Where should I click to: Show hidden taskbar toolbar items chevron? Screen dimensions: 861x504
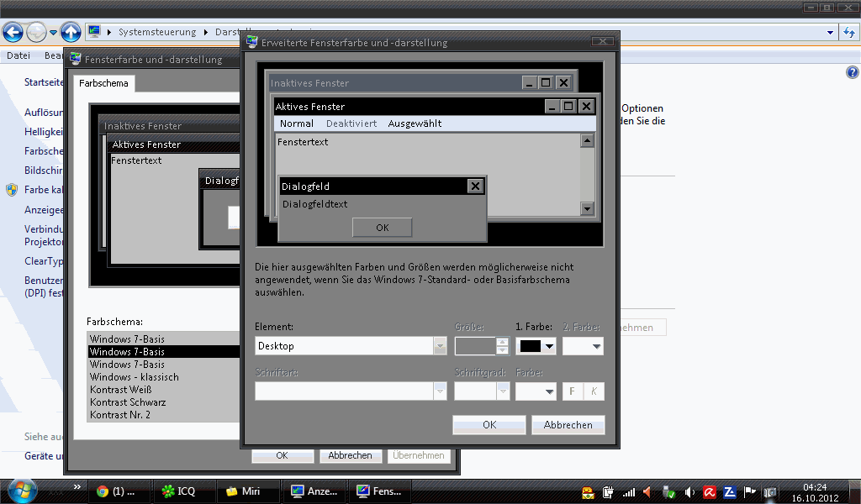coord(77,486)
